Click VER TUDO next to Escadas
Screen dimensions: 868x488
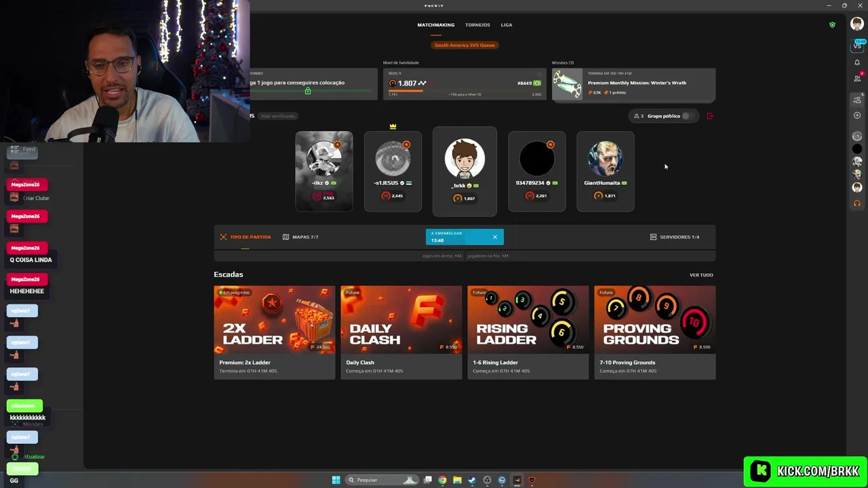point(701,275)
